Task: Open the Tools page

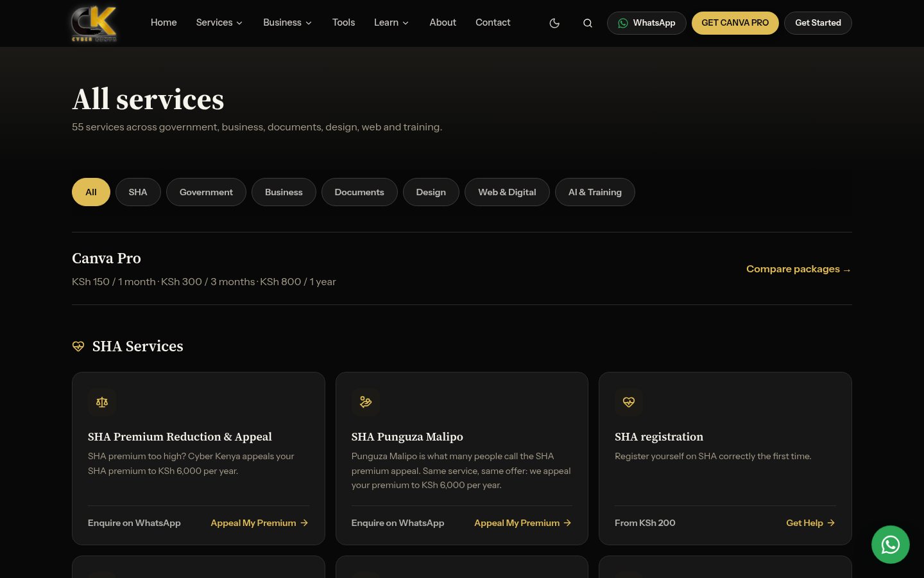Action: [343, 22]
